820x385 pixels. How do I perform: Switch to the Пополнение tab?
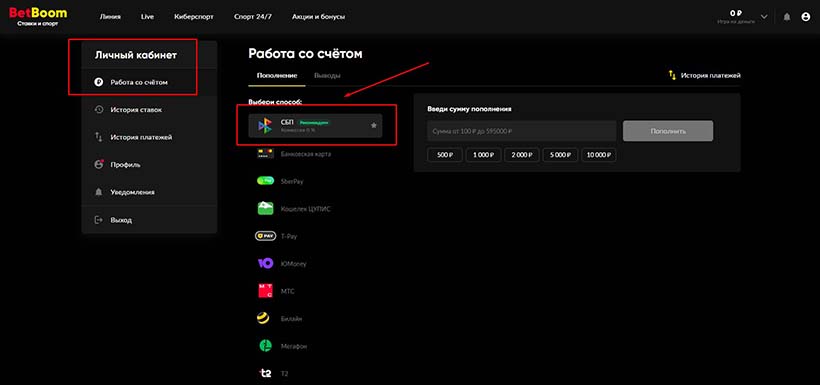277,76
